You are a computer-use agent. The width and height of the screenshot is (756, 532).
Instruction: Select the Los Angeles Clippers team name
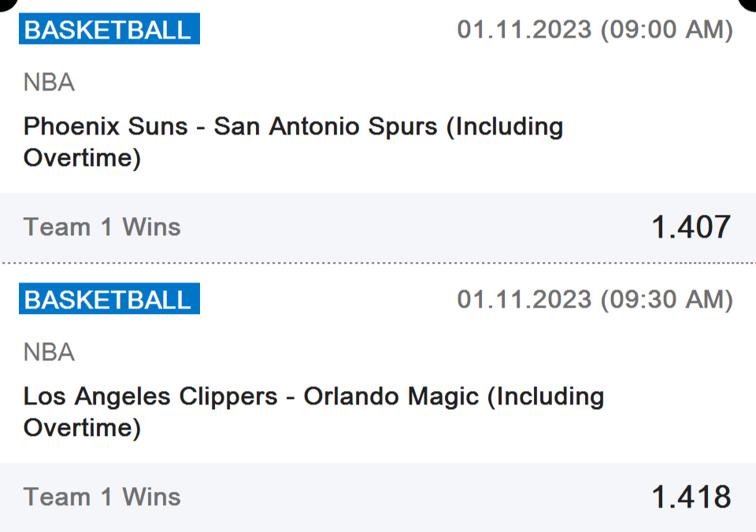(150, 396)
